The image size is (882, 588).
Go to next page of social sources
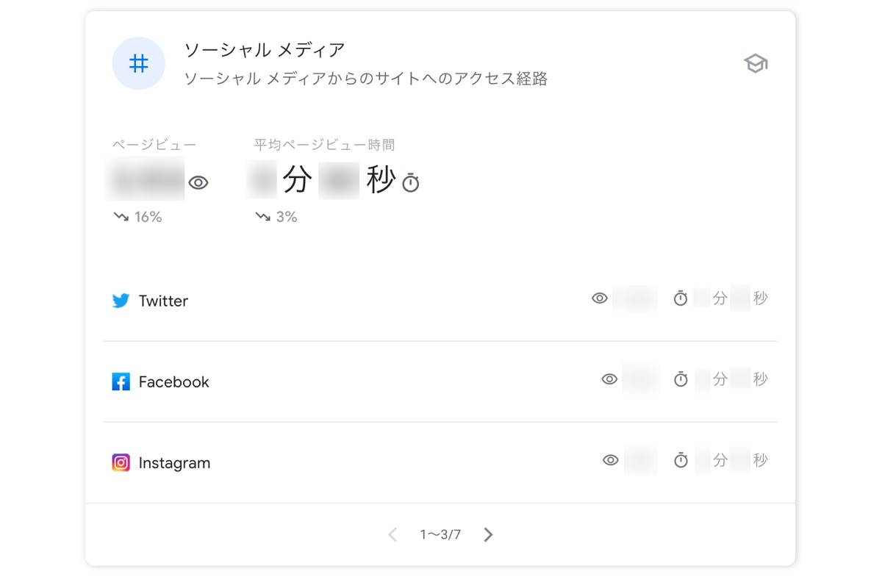coord(488,534)
